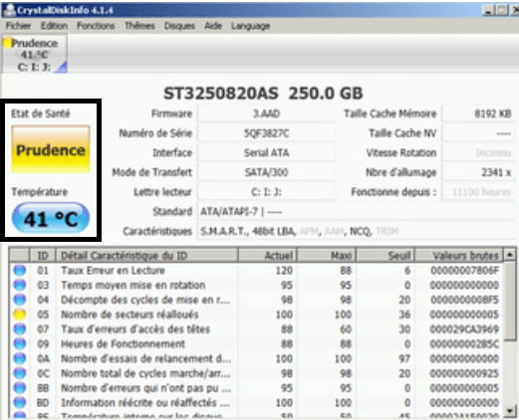Click the blue status icon for ID BB

point(20,387)
